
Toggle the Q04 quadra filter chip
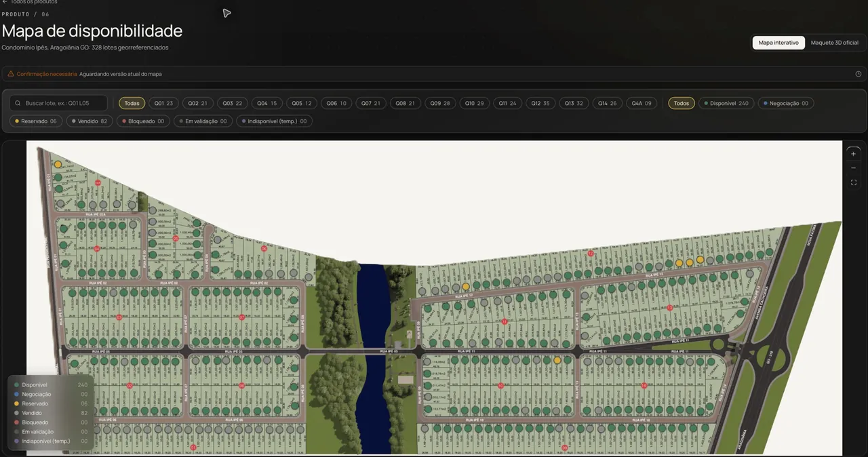coord(267,103)
